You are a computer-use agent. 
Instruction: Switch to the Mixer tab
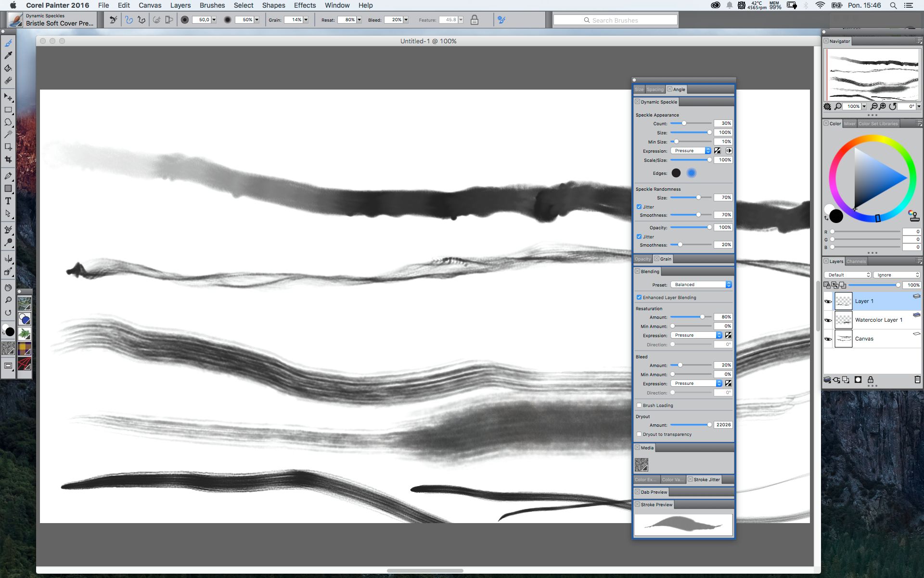[x=849, y=123]
